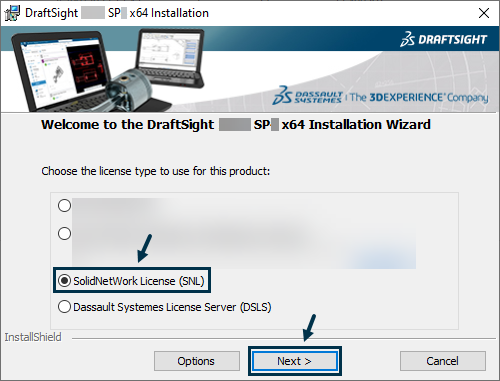Image resolution: width=500 pixels, height=381 pixels.
Task: Click the Next > button
Action: click(x=295, y=361)
